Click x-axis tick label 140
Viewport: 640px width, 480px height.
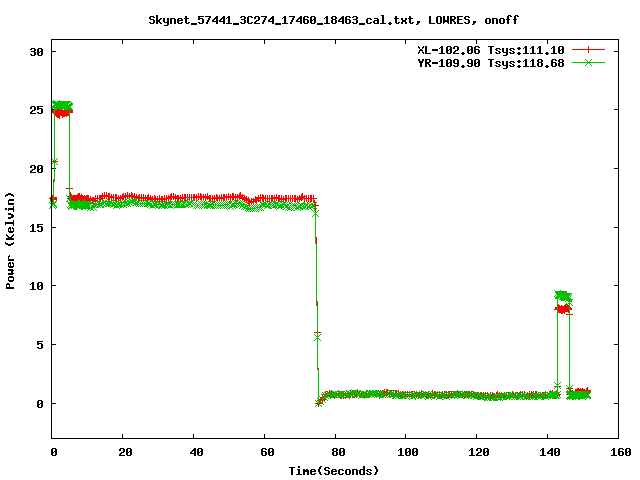click(x=550, y=452)
